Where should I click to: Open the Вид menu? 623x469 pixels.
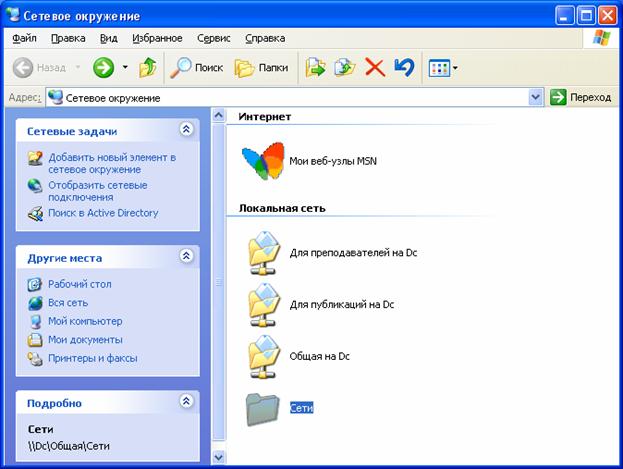108,38
